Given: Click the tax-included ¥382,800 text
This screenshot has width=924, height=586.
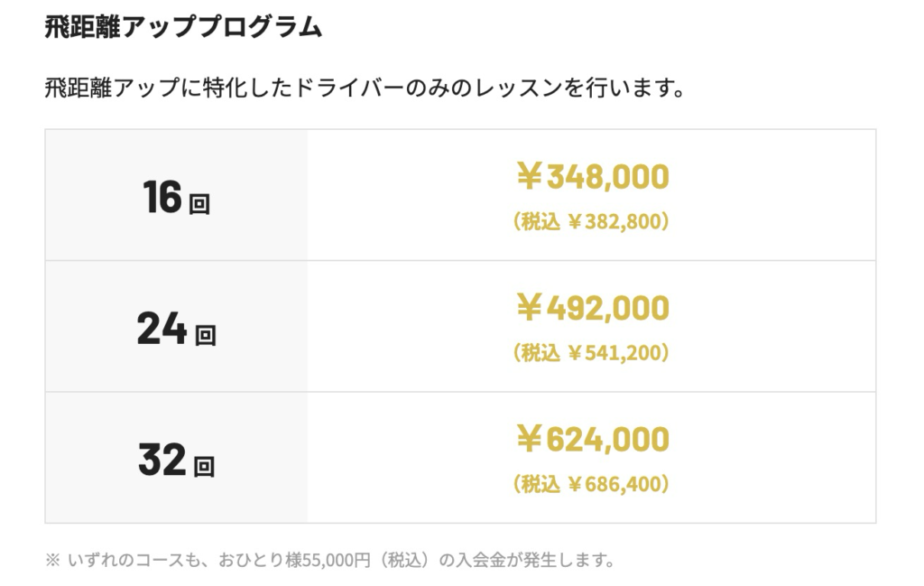Looking at the screenshot, I should click(591, 221).
